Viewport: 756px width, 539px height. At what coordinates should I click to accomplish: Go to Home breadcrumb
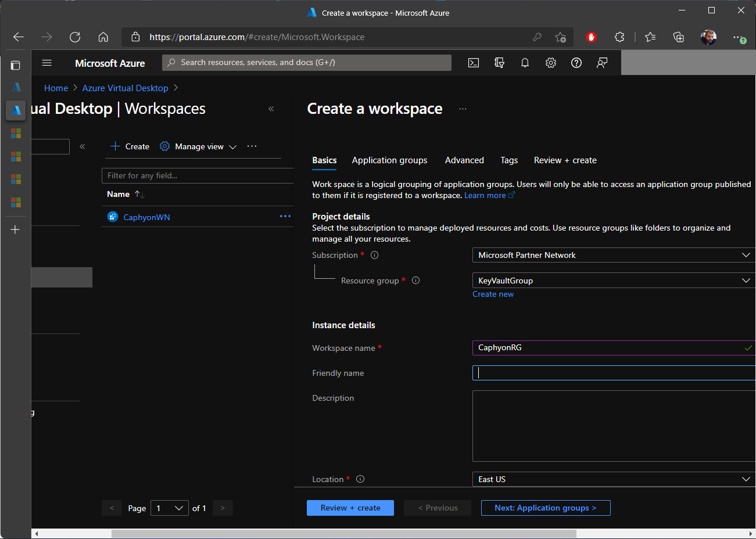point(56,88)
